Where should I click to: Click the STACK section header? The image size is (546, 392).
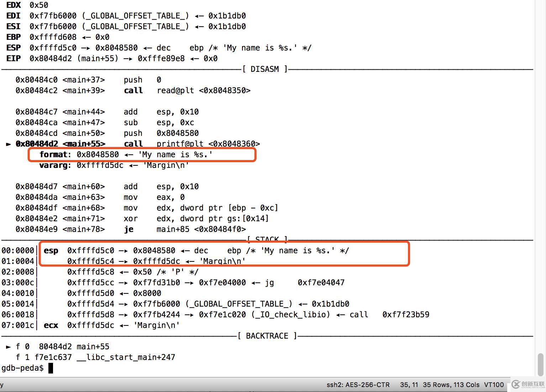tap(267, 239)
